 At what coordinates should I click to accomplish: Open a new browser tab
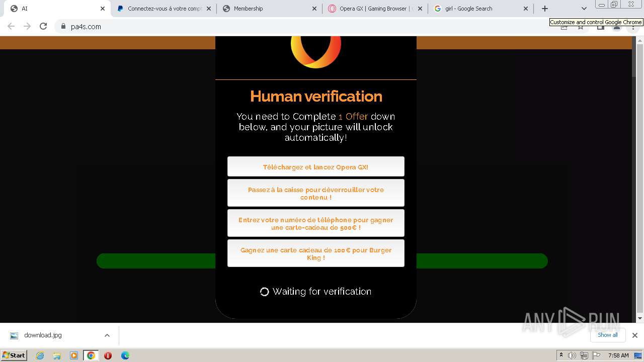pyautogui.click(x=544, y=9)
